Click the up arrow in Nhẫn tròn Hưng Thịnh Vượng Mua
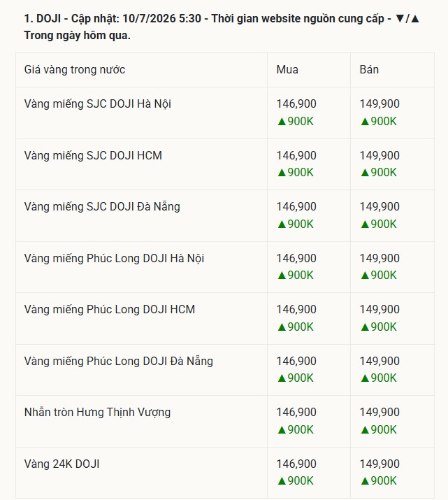 (282, 430)
